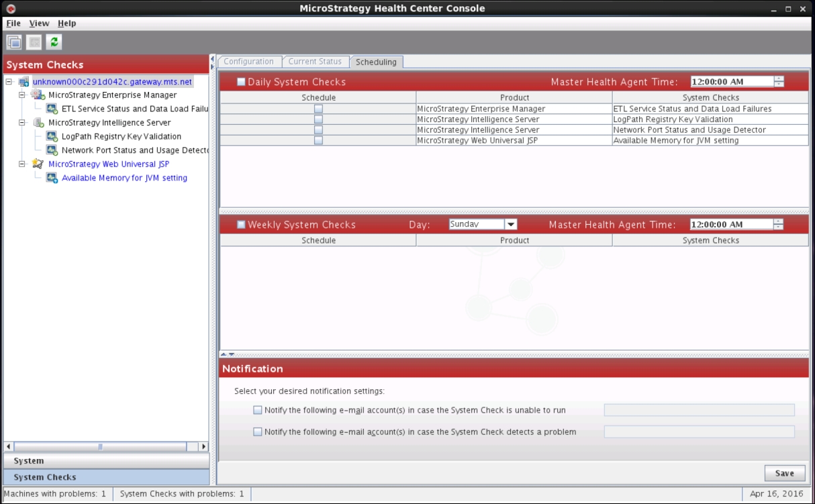Image resolution: width=815 pixels, height=504 pixels.
Task: Increase the weekly Master Health Agent Time
Action: pos(779,222)
